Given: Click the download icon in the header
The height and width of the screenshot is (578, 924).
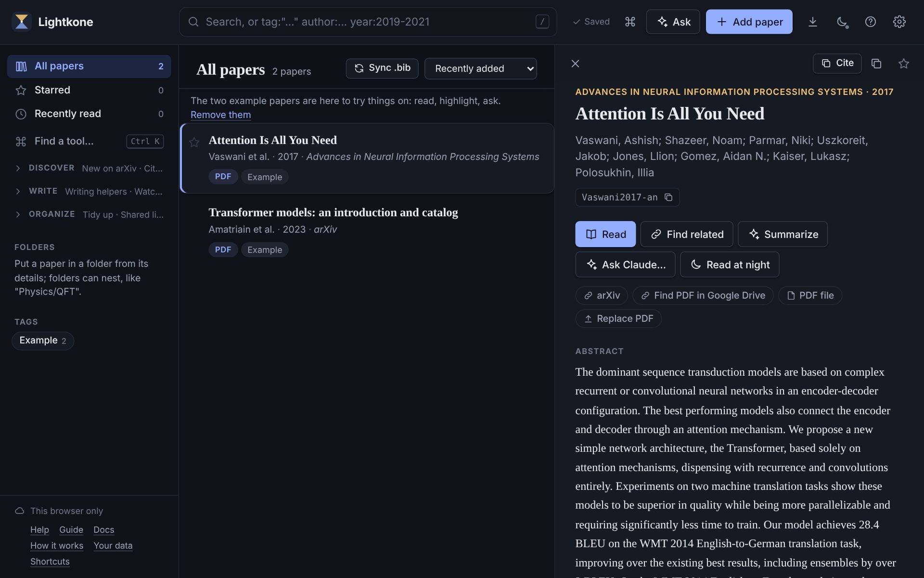Looking at the screenshot, I should click(812, 22).
